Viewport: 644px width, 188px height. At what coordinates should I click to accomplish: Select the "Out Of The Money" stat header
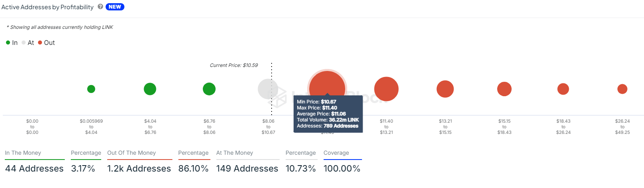132,153
